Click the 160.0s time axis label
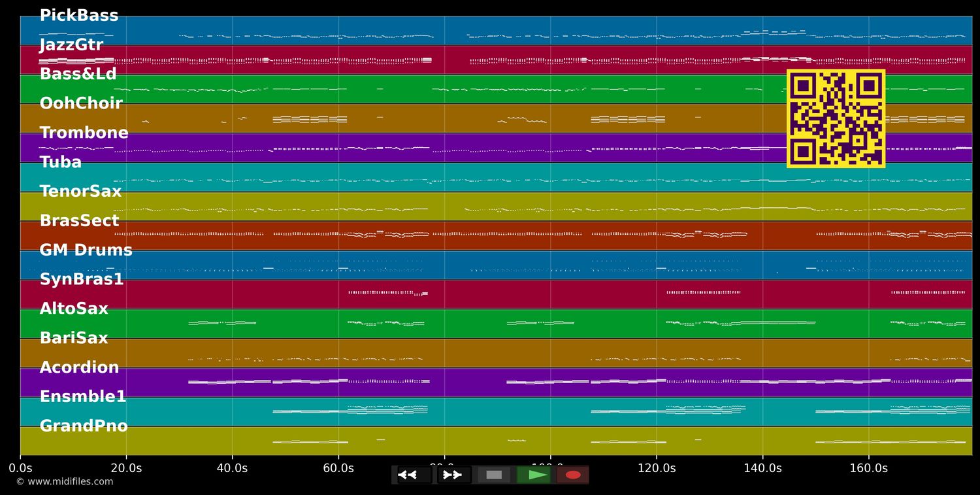Image resolution: width=980 pixels, height=495 pixels. coord(868,468)
